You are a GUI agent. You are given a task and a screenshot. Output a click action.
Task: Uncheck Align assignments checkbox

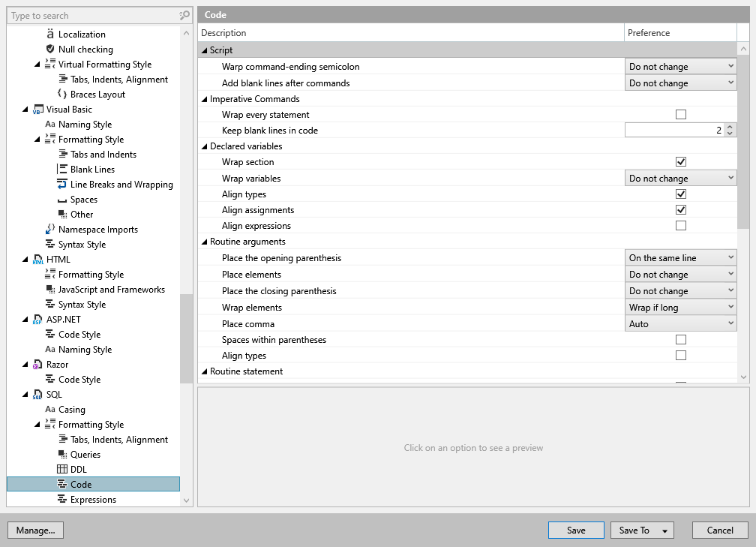coord(681,210)
